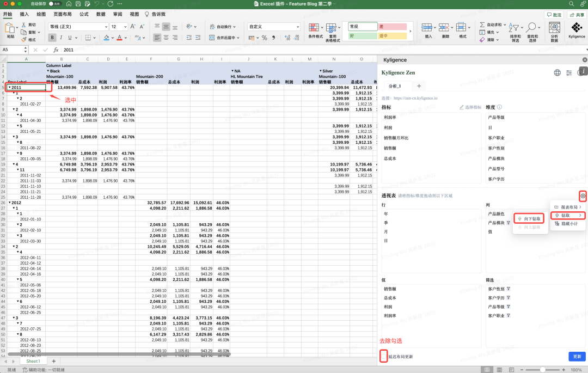
Task: Collapse the 2011 row group in cell A5
Action: coord(9,87)
